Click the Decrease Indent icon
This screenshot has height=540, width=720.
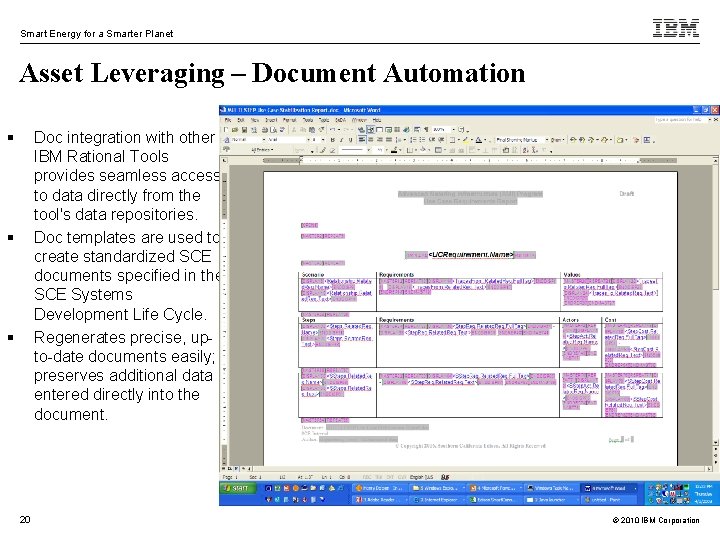coord(432,140)
